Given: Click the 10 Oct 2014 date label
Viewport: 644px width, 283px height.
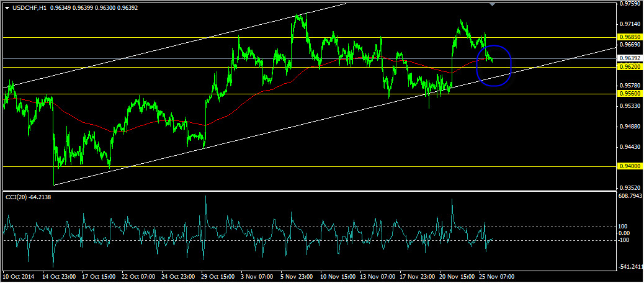Looking at the screenshot, I should (x=19, y=277).
